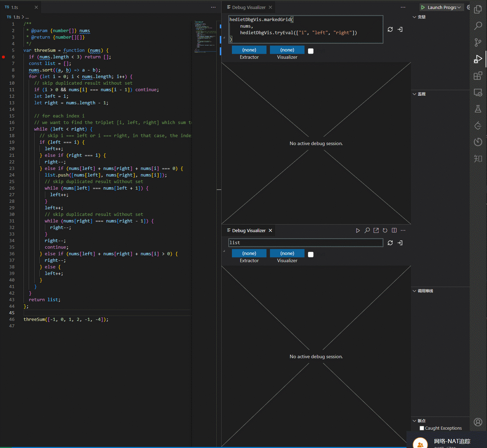
Task: Jump in the code using the minimap
Action: pos(205,36)
